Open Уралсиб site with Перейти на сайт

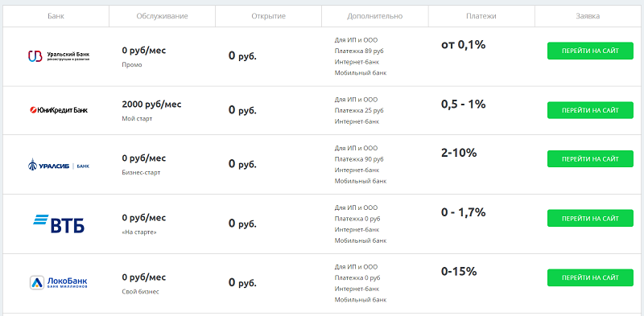[590, 159]
